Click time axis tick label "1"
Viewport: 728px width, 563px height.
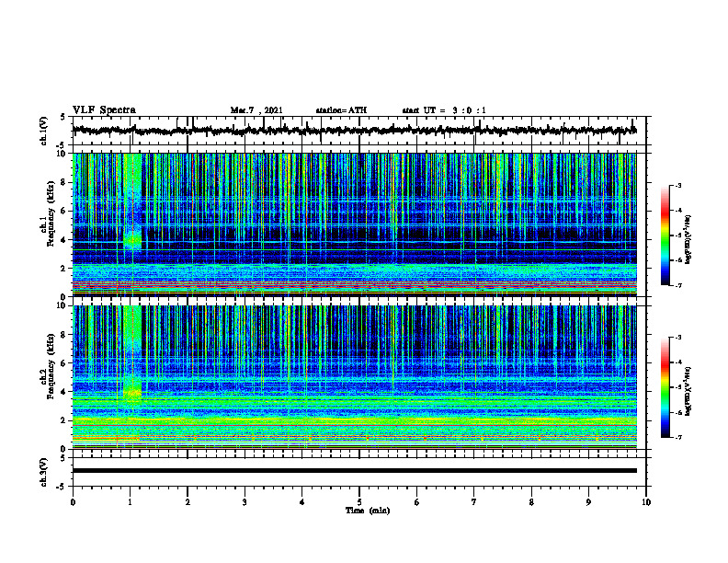130,502
